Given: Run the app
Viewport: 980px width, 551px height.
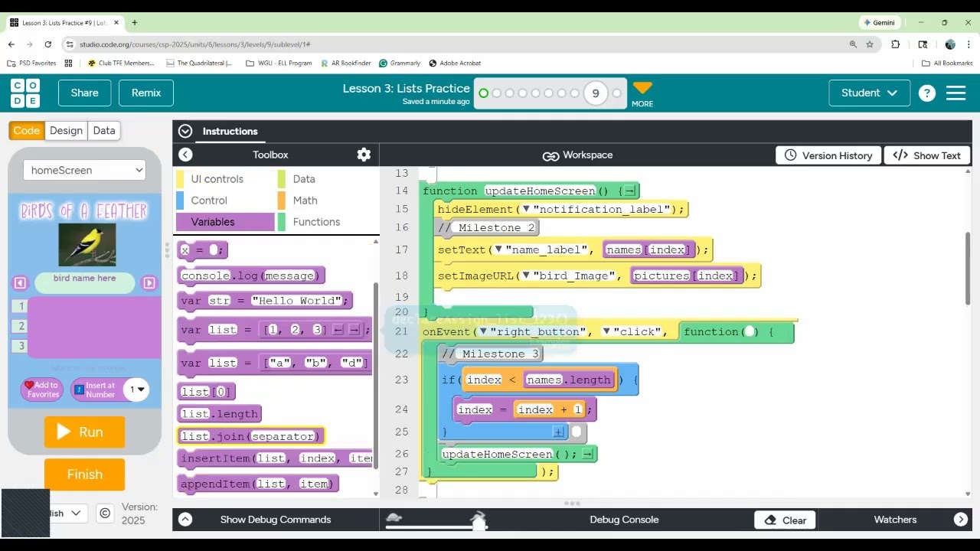Looking at the screenshot, I should (x=84, y=432).
